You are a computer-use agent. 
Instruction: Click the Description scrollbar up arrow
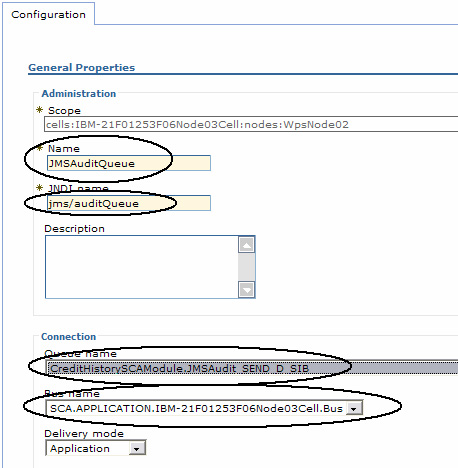tap(247, 245)
